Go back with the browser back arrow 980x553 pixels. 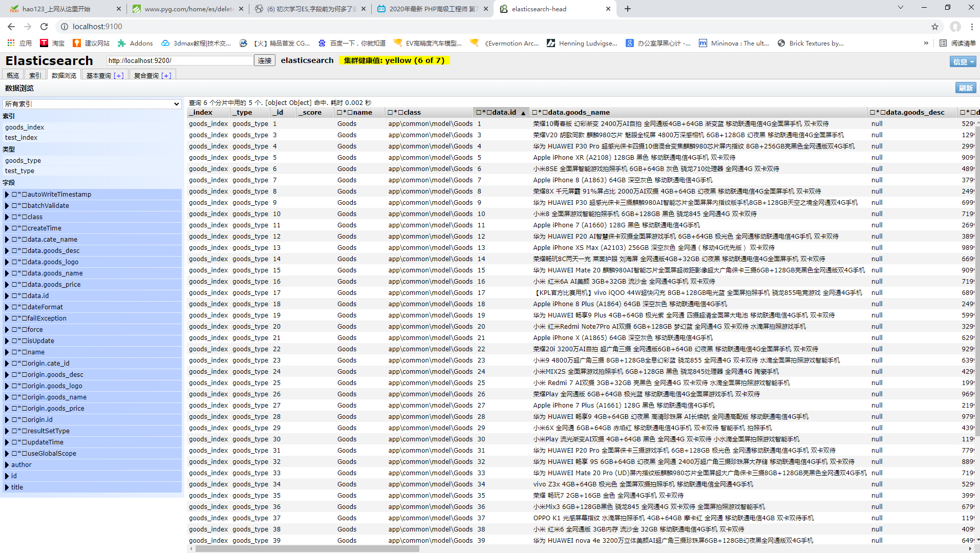11,27
